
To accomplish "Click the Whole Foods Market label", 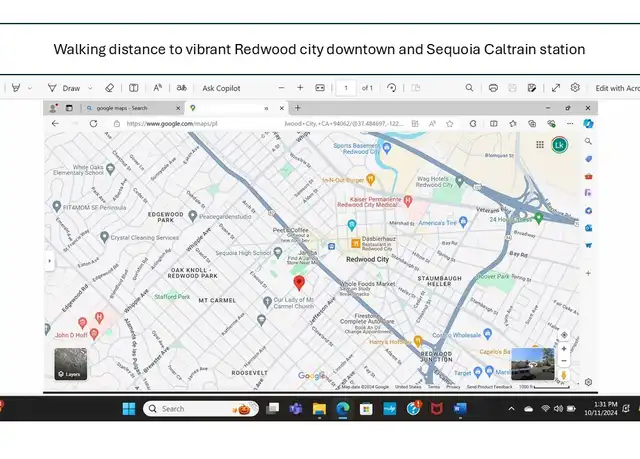I will click(x=367, y=284).
